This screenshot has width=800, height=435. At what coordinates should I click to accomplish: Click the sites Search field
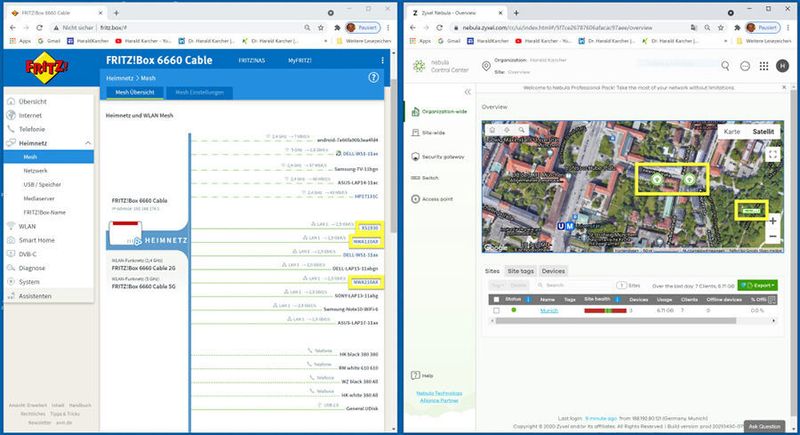574,286
